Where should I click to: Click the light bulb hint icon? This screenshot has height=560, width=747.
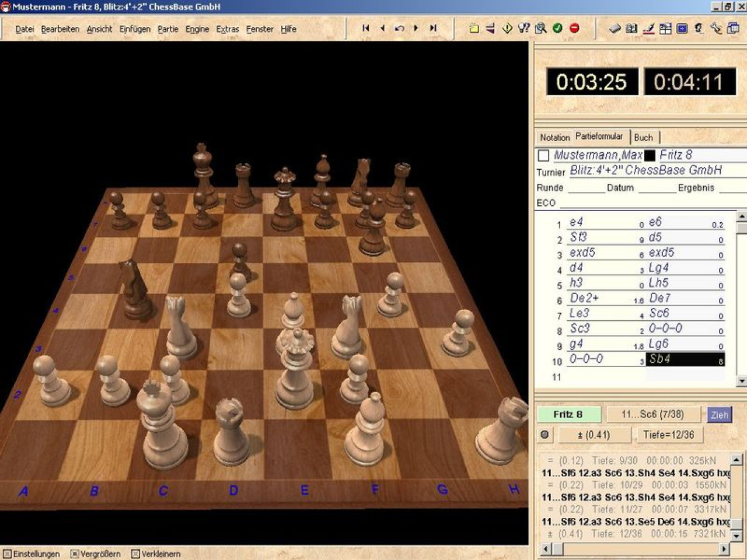click(x=524, y=28)
